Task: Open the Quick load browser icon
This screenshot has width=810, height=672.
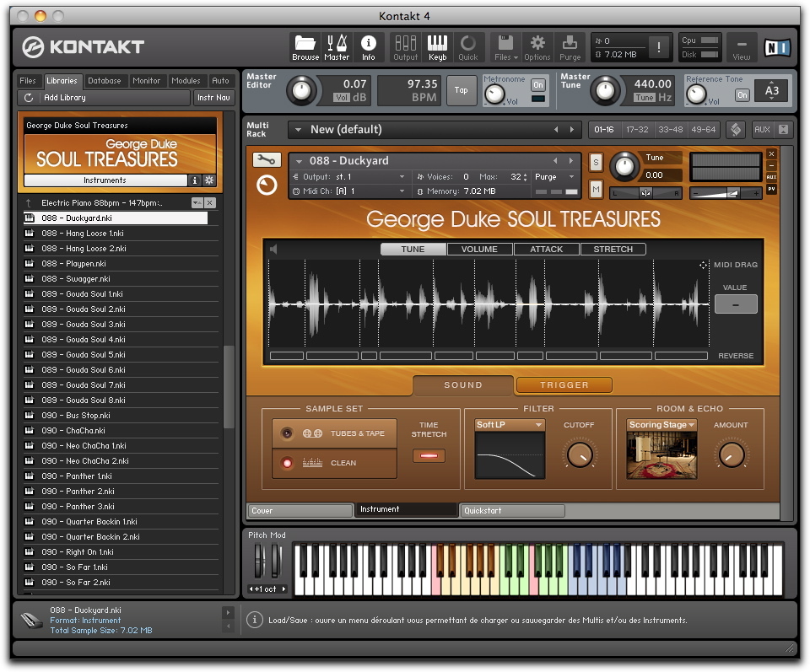Action: [x=468, y=47]
